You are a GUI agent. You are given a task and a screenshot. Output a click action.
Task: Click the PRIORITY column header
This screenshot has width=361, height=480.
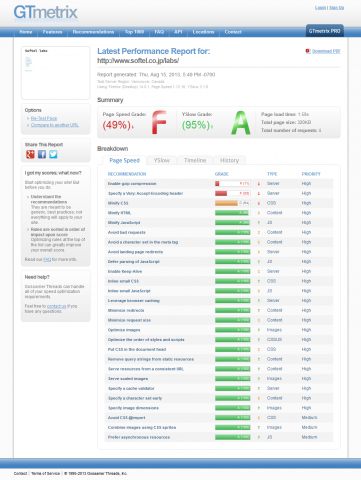[x=311, y=174]
